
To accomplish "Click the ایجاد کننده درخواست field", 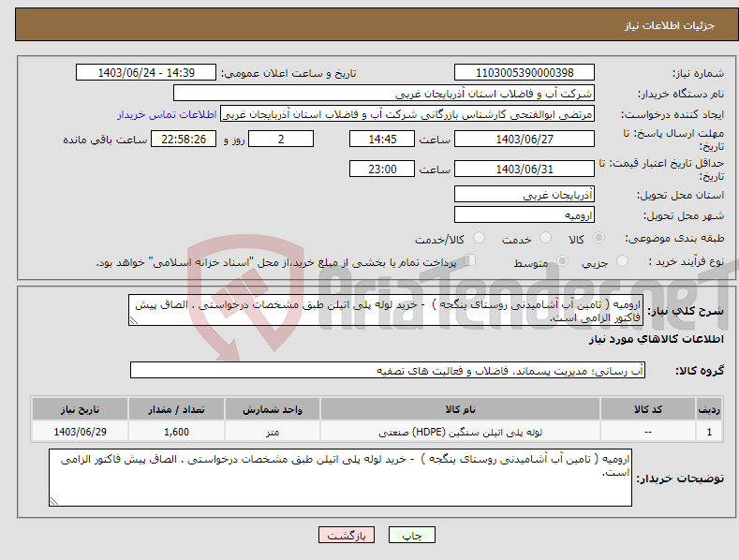I will tap(407, 114).
